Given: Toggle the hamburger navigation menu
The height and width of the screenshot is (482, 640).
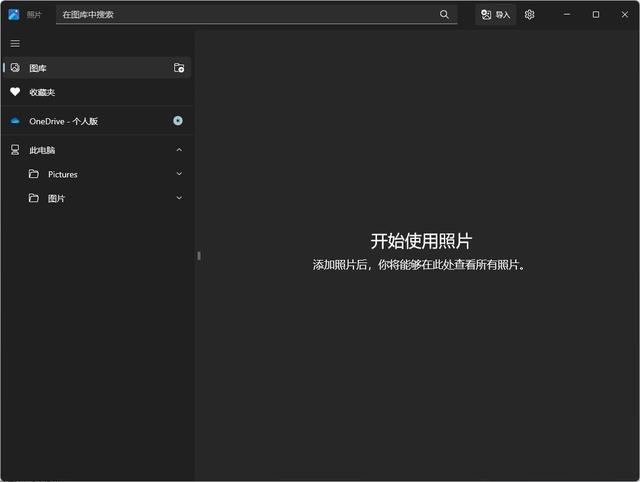Looking at the screenshot, I should pos(15,43).
